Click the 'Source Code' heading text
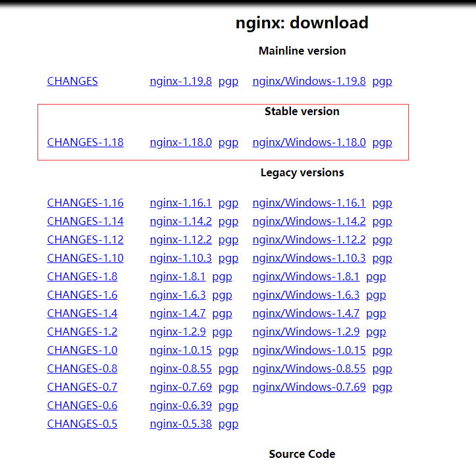476x469 pixels. pos(302,454)
